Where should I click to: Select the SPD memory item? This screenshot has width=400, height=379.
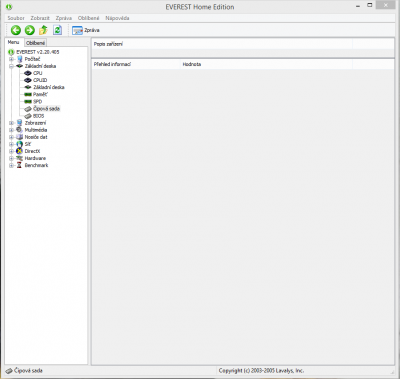click(37, 101)
